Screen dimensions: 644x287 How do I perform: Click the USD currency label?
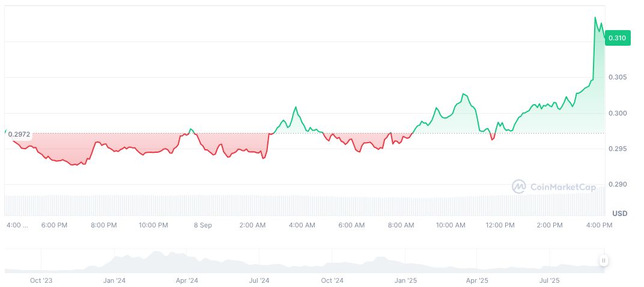[x=619, y=214]
